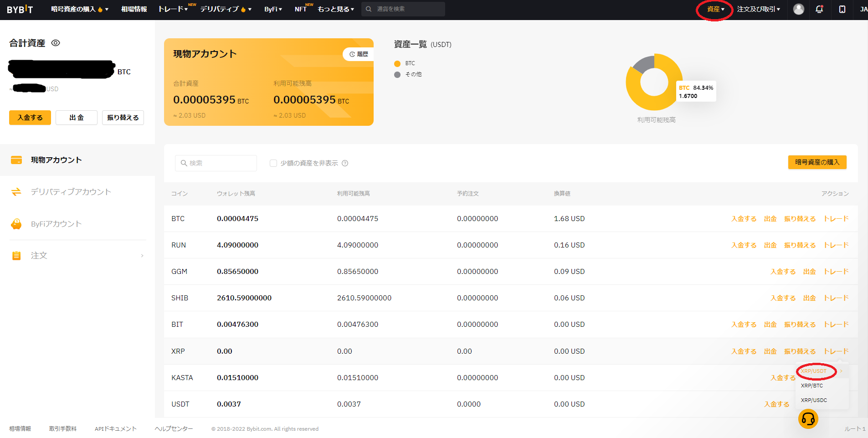This screenshot has height=438, width=868.
Task: Click トレード in the SHIB row
Action: click(836, 298)
